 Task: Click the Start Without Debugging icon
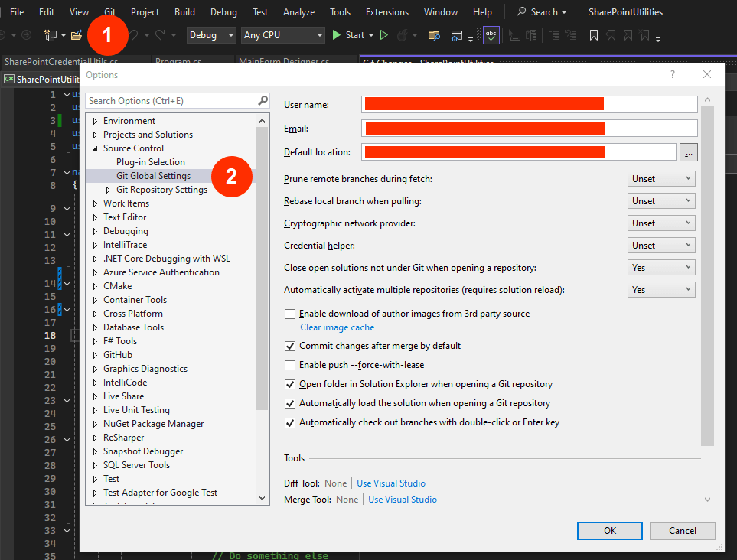384,35
